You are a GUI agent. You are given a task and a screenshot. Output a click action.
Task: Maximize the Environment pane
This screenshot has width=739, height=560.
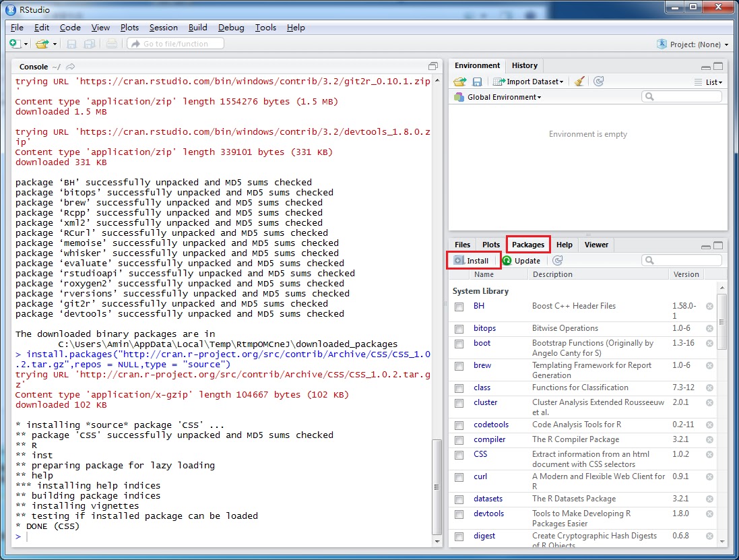(718, 67)
